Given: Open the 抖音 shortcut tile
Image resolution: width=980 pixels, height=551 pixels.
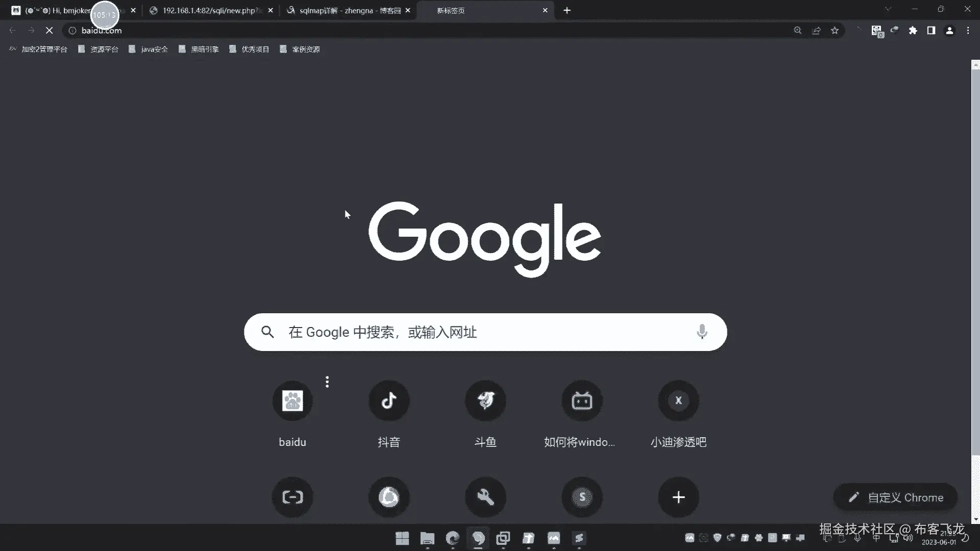Looking at the screenshot, I should (x=389, y=401).
